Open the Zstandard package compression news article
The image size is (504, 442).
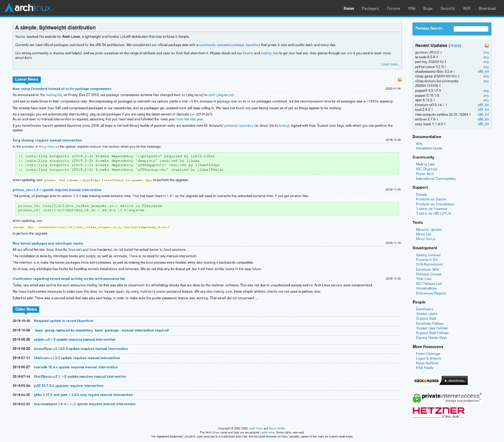(x=62, y=89)
